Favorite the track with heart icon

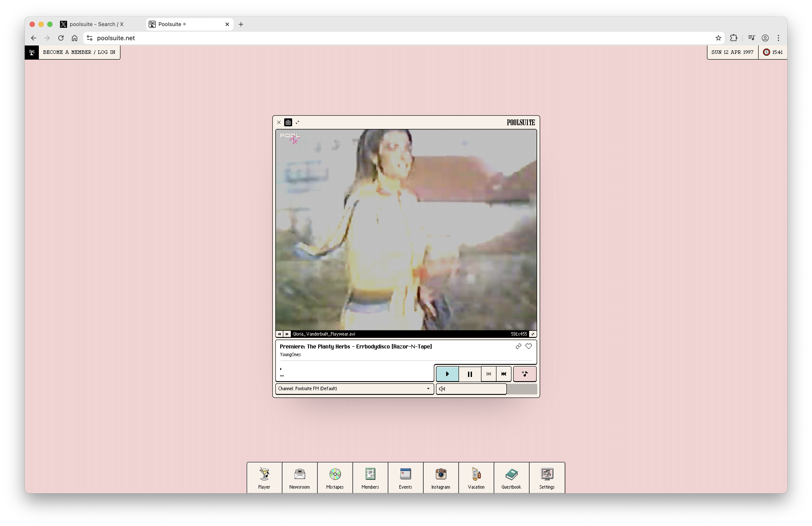(x=528, y=346)
